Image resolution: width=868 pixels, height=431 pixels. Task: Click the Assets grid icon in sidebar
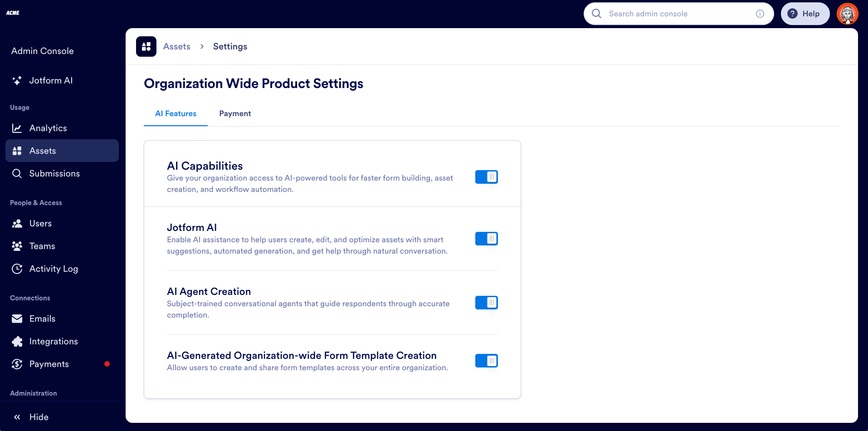coord(17,151)
